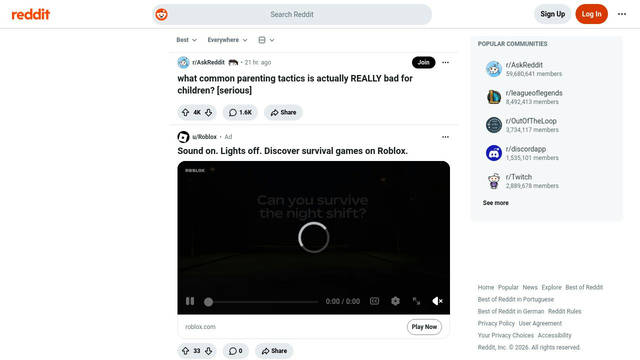
Task: Unmute the Roblox ad video
Action: point(437,301)
